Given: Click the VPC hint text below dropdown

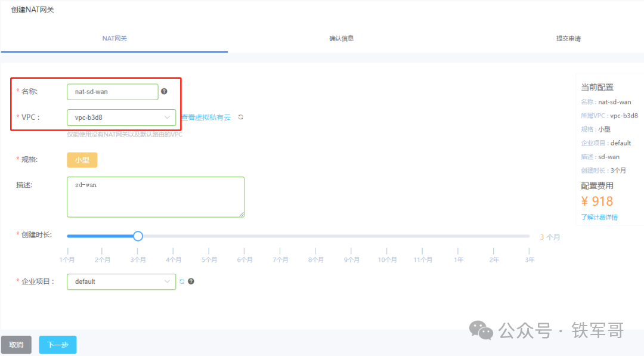Looking at the screenshot, I should pyautogui.click(x=125, y=134).
